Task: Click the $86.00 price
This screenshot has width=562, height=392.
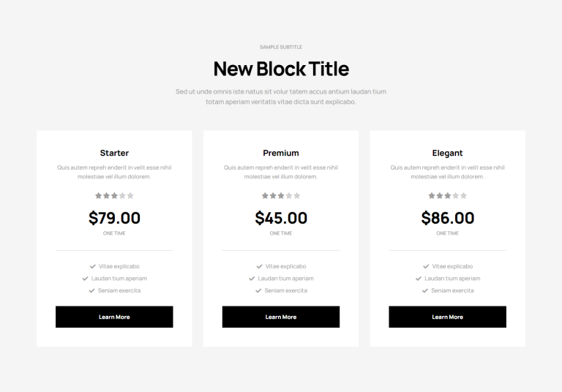Action: pyautogui.click(x=447, y=218)
